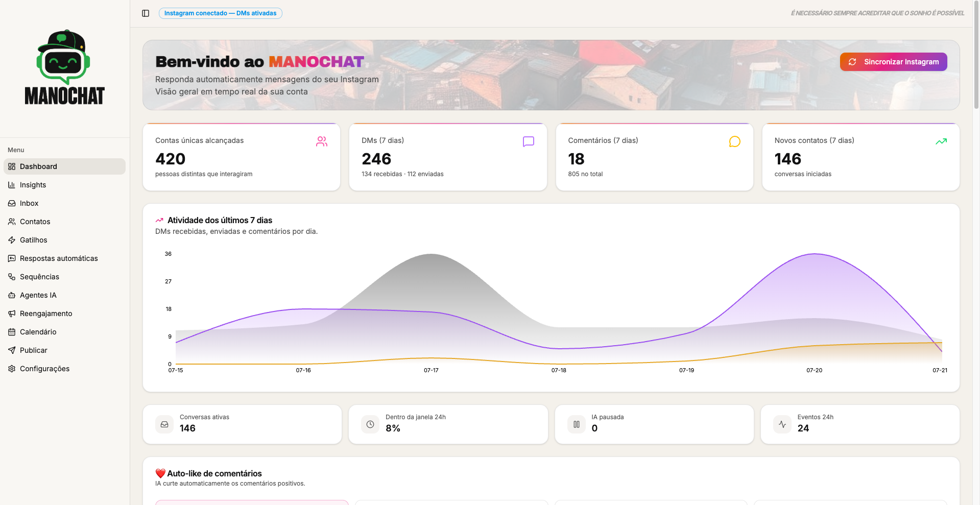Click the Inbox tray icon in sidebar
Viewport: 980px width, 505px height.
(x=12, y=203)
